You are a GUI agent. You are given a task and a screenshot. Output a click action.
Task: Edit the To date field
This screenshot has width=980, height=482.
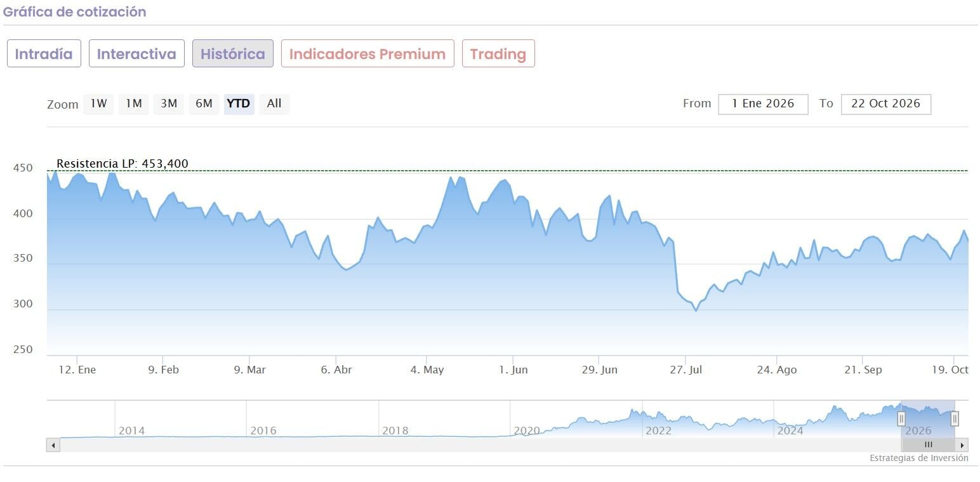(x=886, y=104)
